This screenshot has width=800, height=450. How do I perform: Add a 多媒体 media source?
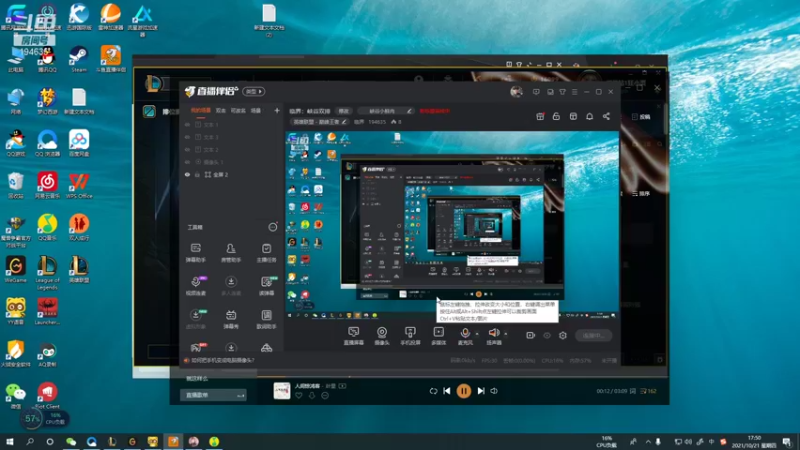[x=438, y=336]
